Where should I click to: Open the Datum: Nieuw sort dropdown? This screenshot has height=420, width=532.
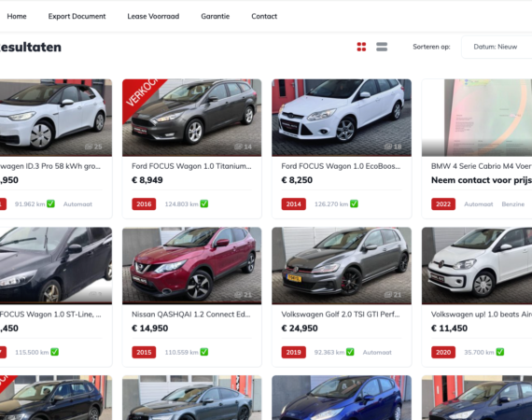click(x=497, y=47)
